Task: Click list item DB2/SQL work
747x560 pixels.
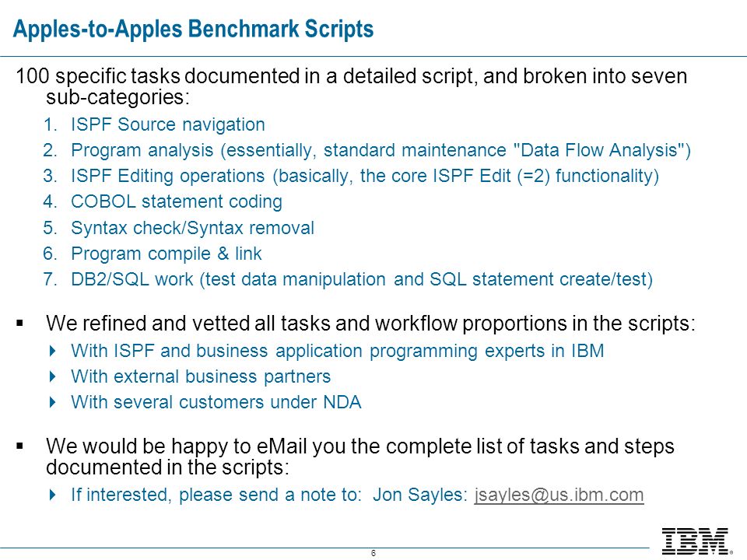Action: pyautogui.click(x=362, y=279)
